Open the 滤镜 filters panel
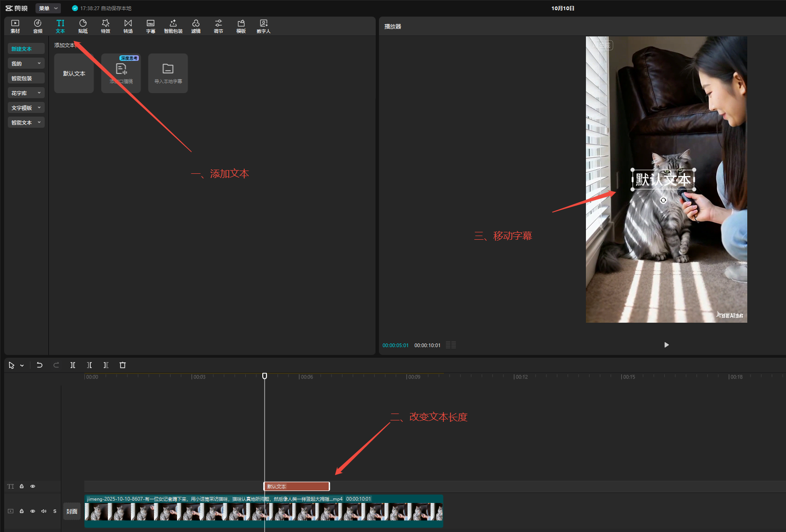Viewport: 786px width, 532px height. click(196, 26)
